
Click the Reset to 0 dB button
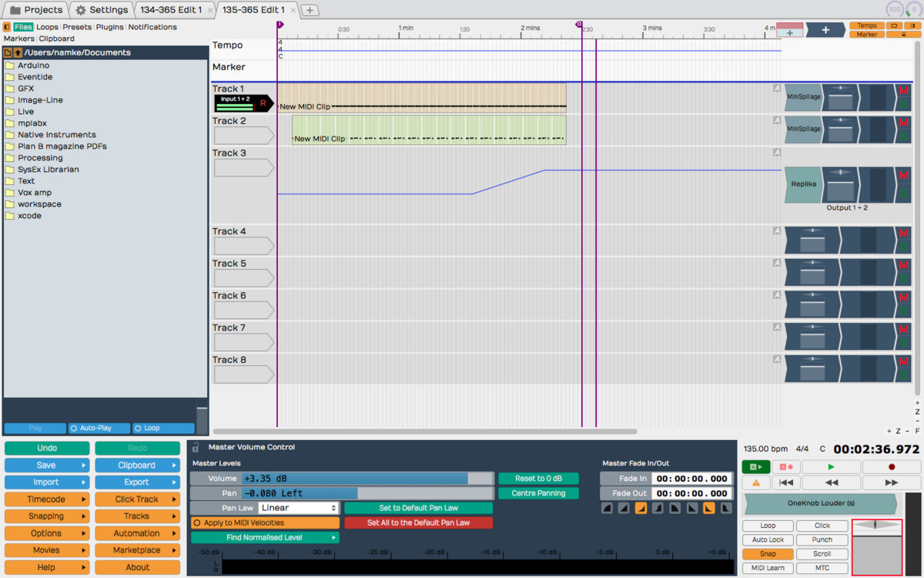(538, 479)
